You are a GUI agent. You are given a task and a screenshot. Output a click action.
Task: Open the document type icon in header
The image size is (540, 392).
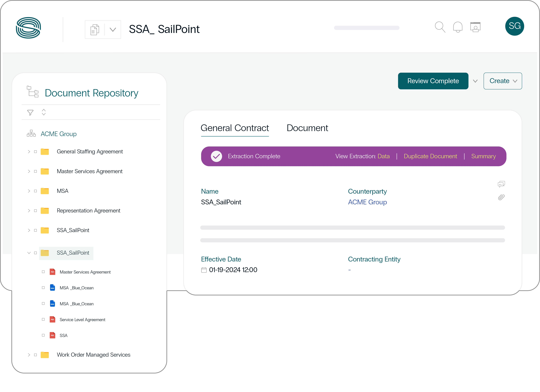(95, 30)
